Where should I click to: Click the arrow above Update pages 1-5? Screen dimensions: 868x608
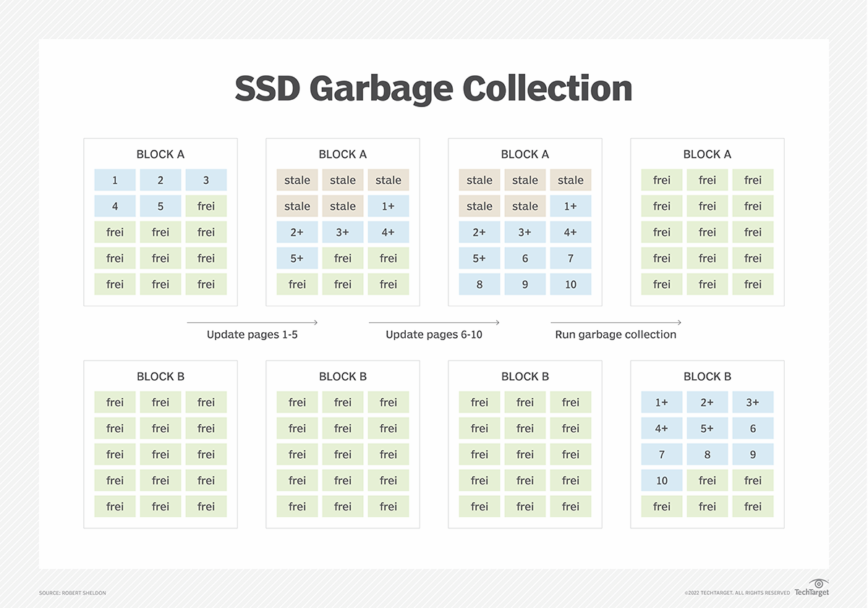[252, 323]
